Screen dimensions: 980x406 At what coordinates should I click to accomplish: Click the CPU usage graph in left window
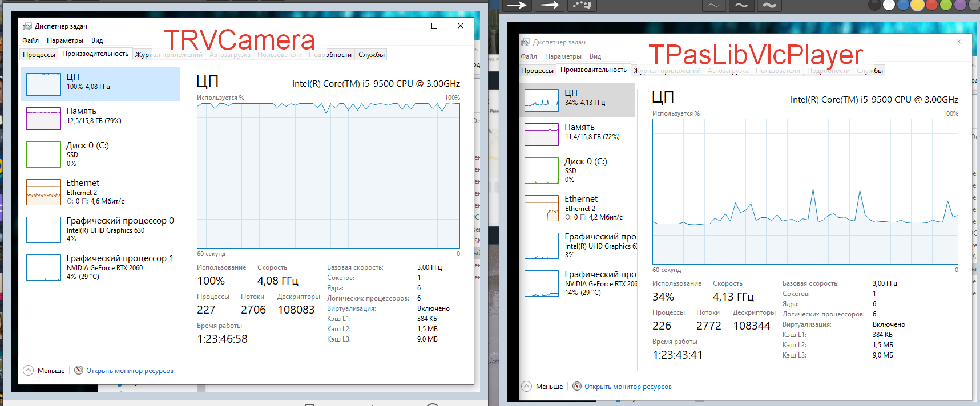point(328,176)
